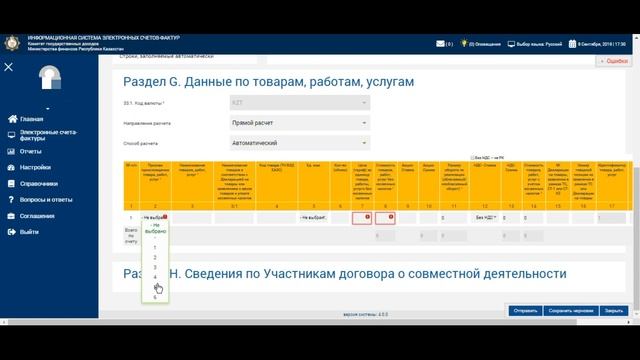Click the exit arrow icon beside Выйти
The height and width of the screenshot is (360, 640).
[11, 232]
